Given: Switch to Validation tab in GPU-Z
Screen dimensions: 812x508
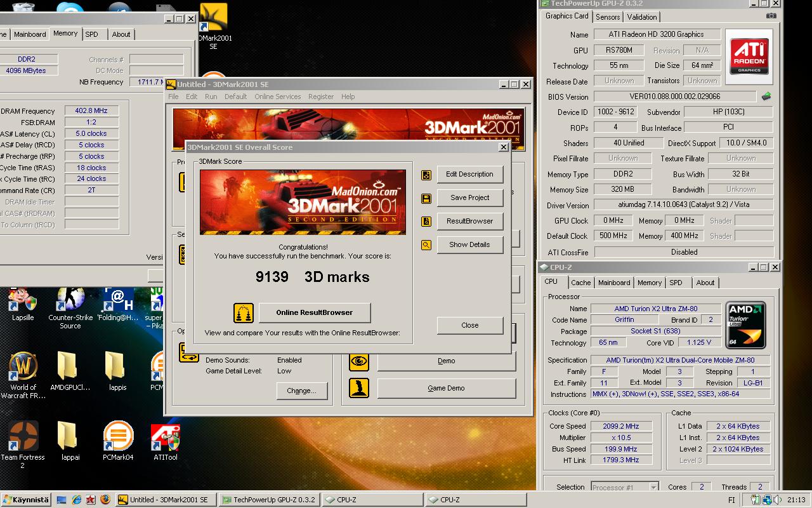Looking at the screenshot, I should pyautogui.click(x=642, y=17).
